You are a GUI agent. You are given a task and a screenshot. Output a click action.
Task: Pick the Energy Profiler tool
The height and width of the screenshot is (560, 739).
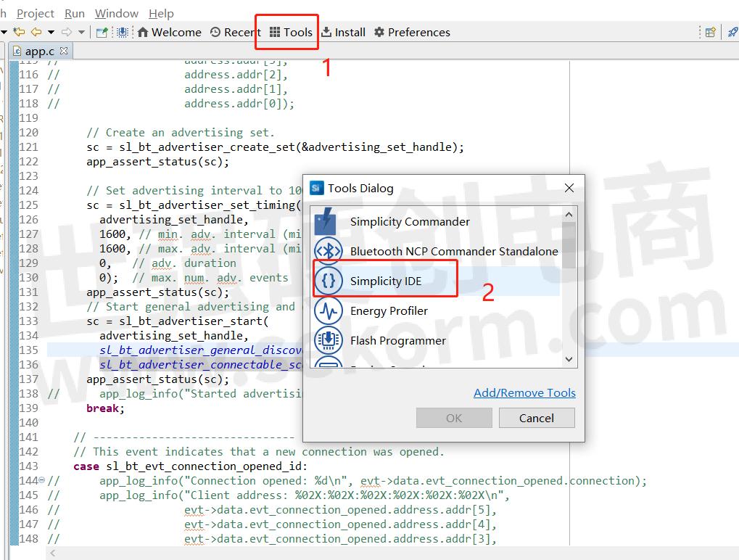pyautogui.click(x=388, y=311)
